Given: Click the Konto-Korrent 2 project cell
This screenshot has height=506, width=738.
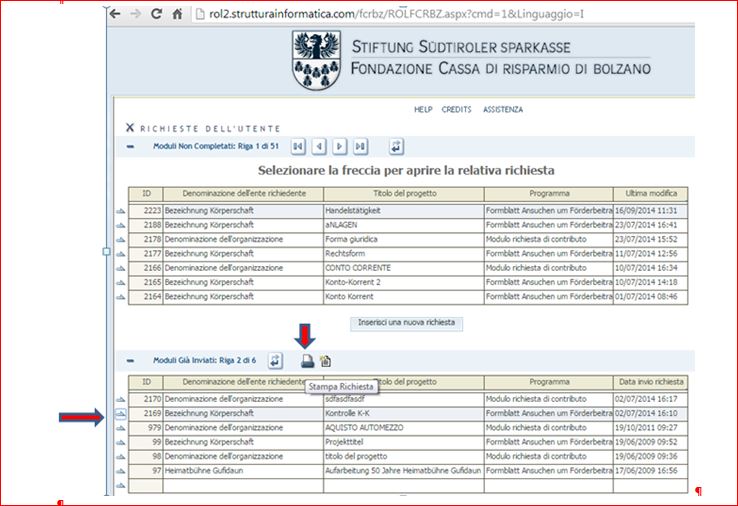Looking at the screenshot, I should click(404, 282).
